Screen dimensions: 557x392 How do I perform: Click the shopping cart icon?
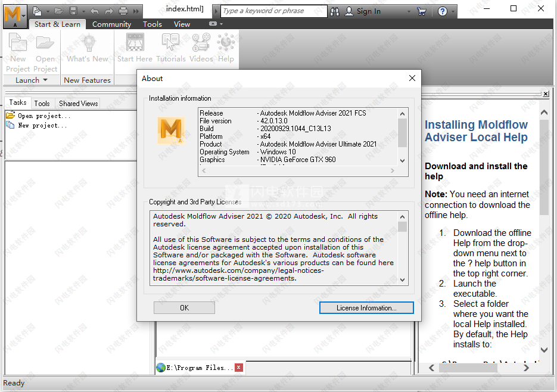pyautogui.click(x=422, y=11)
